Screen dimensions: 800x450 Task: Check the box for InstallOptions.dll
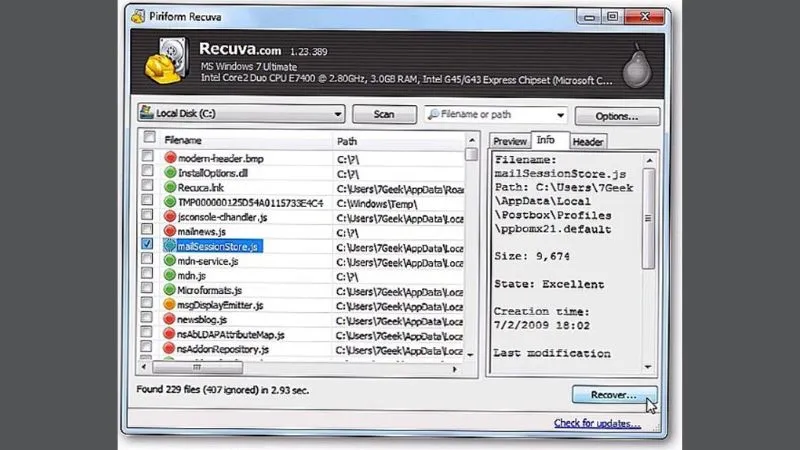147,170
